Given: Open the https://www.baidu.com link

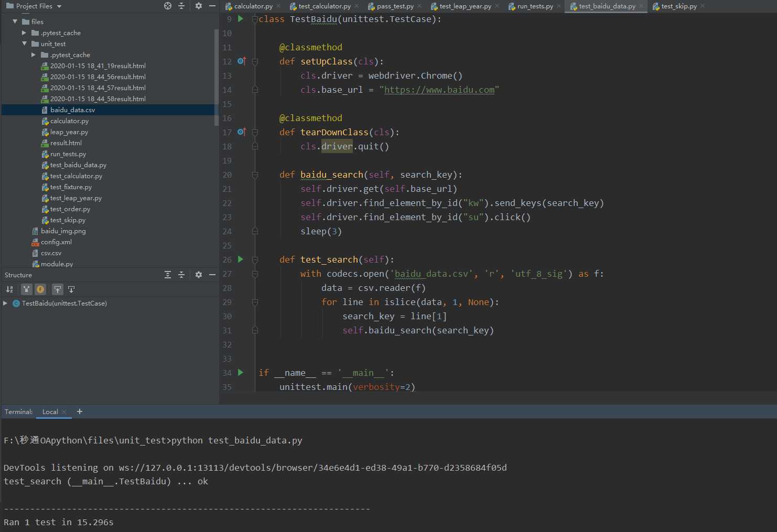Looking at the screenshot, I should (439, 90).
